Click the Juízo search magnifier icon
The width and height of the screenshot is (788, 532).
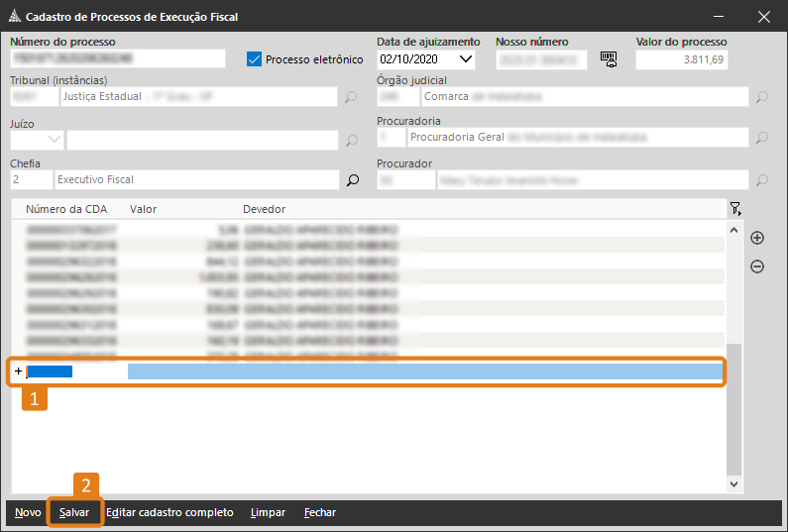coord(351,141)
